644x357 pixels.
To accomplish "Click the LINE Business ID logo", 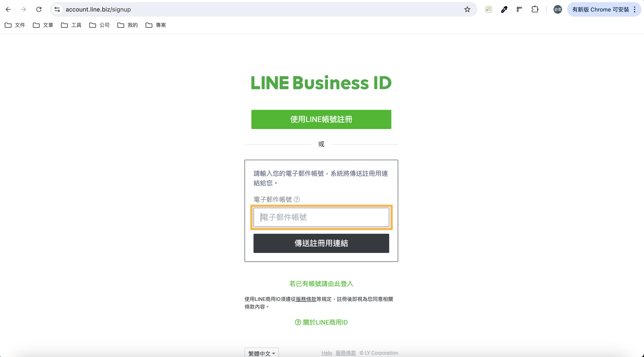I will tap(321, 83).
